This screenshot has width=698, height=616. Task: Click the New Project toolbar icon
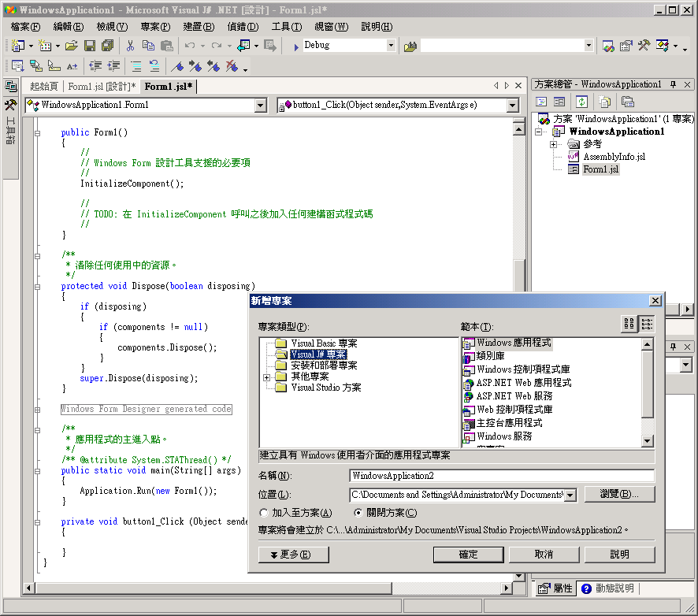18,46
